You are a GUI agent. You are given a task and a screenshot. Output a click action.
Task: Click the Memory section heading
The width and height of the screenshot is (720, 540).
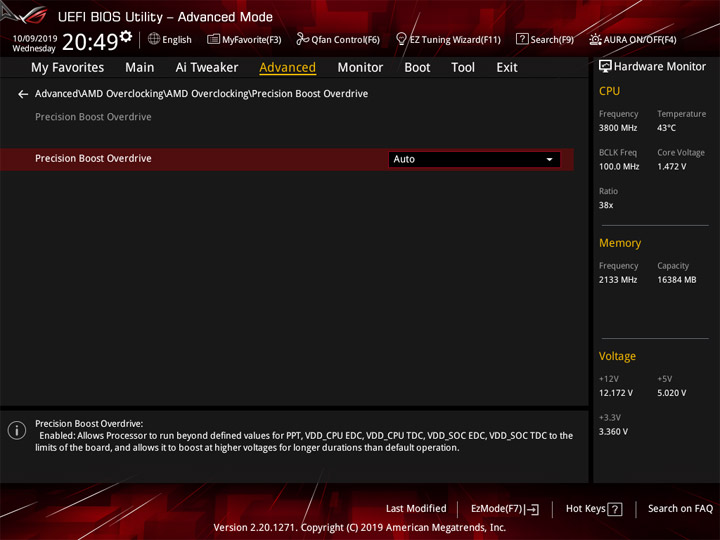tap(620, 243)
